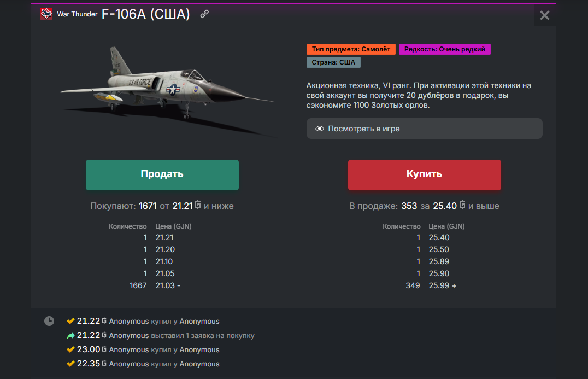The height and width of the screenshot is (379, 588).
Task: Click sell listing price 25.90
Action: coord(439,273)
